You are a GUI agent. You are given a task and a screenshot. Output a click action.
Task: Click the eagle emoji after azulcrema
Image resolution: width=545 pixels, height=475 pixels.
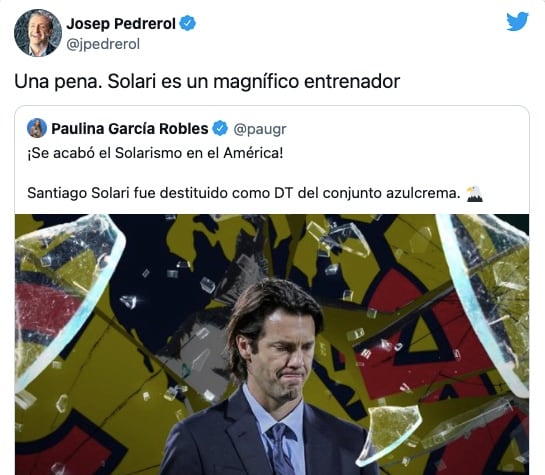[x=474, y=194]
